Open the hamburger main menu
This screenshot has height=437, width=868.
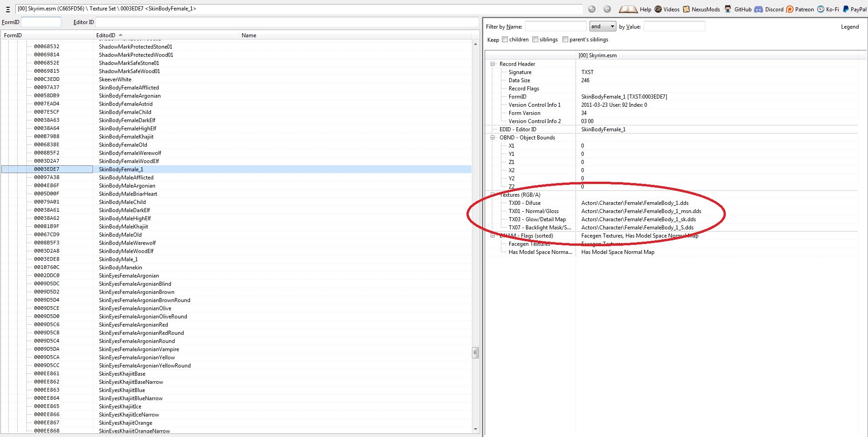click(x=8, y=9)
